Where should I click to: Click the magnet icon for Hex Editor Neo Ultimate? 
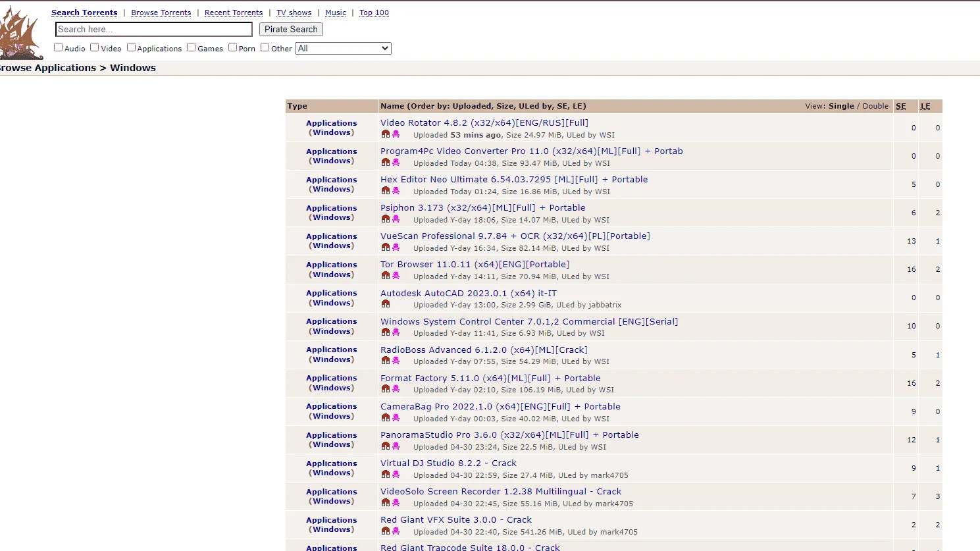click(x=386, y=191)
